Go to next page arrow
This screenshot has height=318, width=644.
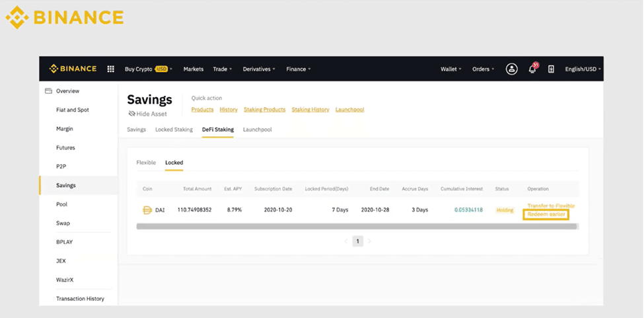point(369,241)
